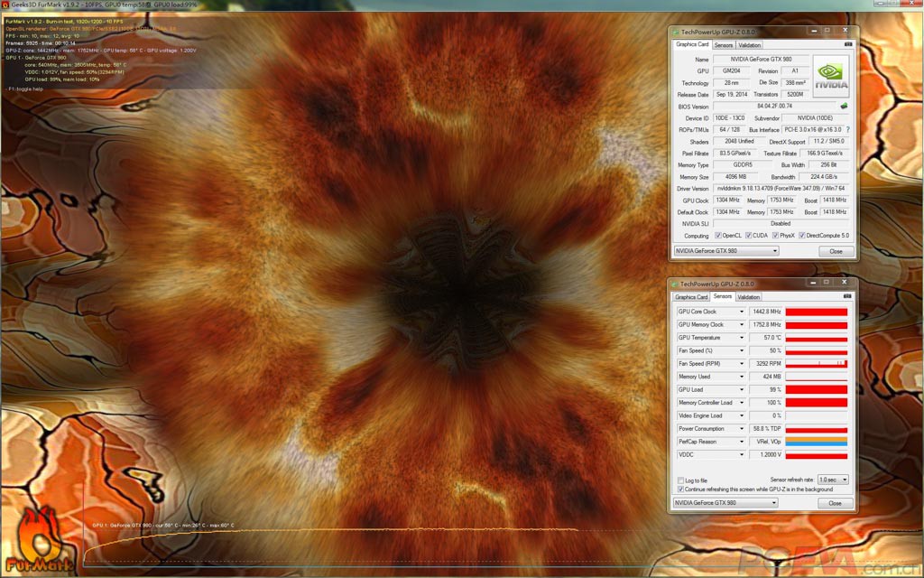Select Graphics Card tab in upper GPU-Z window
Screen dimensions: 924x578
point(692,44)
